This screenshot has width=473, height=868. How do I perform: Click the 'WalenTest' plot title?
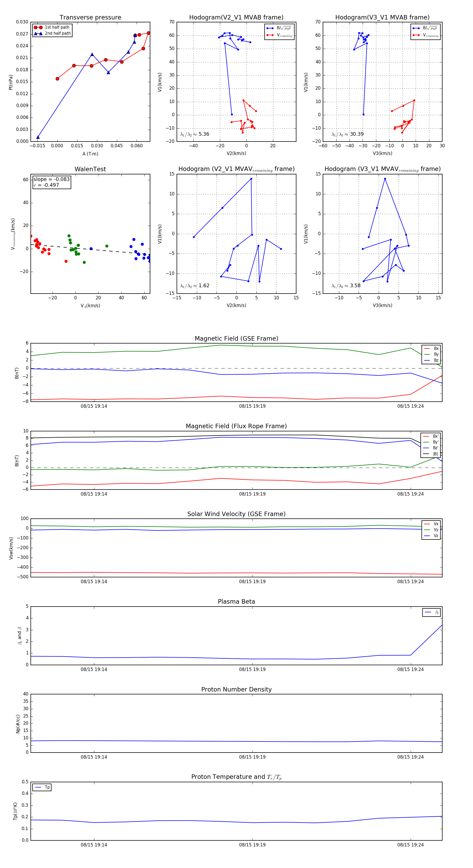coord(90,169)
